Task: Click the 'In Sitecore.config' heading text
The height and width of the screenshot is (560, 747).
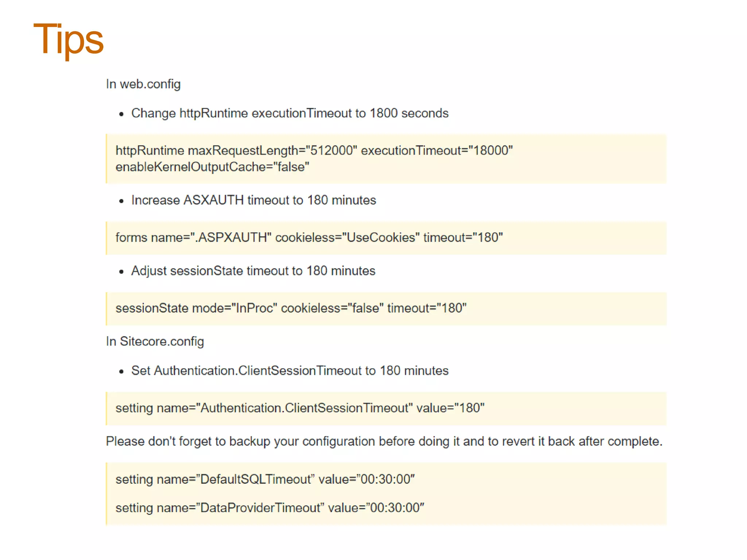Action: pyautogui.click(x=155, y=342)
